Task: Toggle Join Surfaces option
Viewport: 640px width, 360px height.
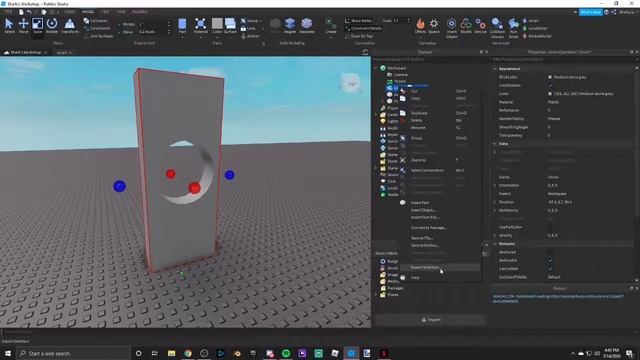Action: pyautogui.click(x=98, y=36)
